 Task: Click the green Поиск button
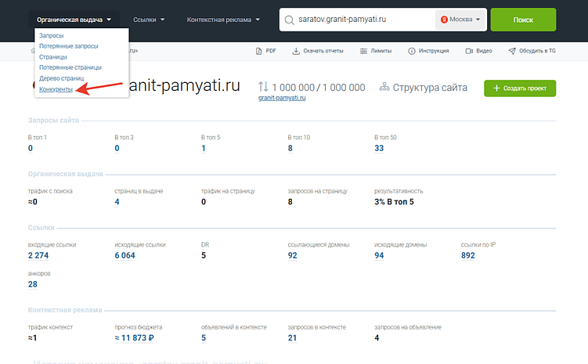(x=523, y=20)
